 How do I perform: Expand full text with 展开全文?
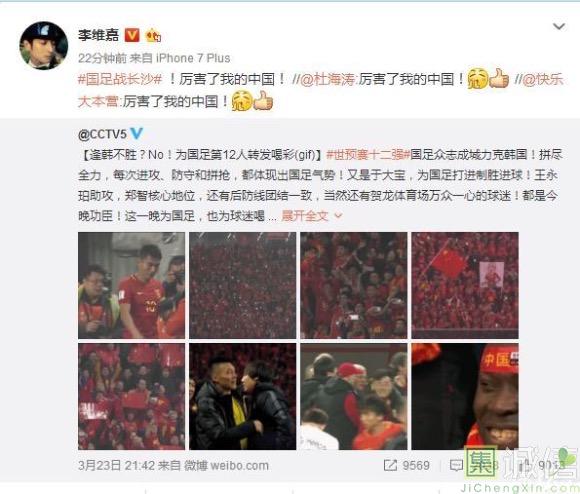305,216
